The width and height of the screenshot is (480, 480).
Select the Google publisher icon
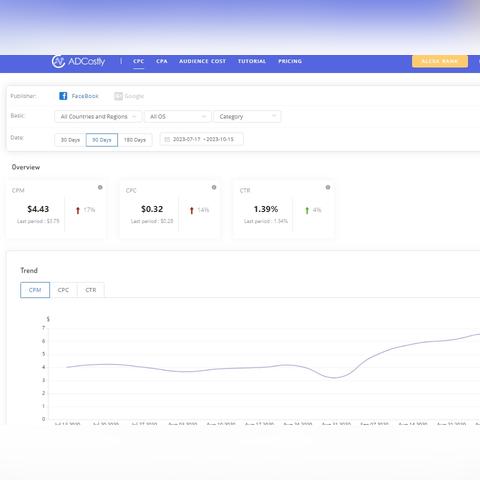point(118,96)
